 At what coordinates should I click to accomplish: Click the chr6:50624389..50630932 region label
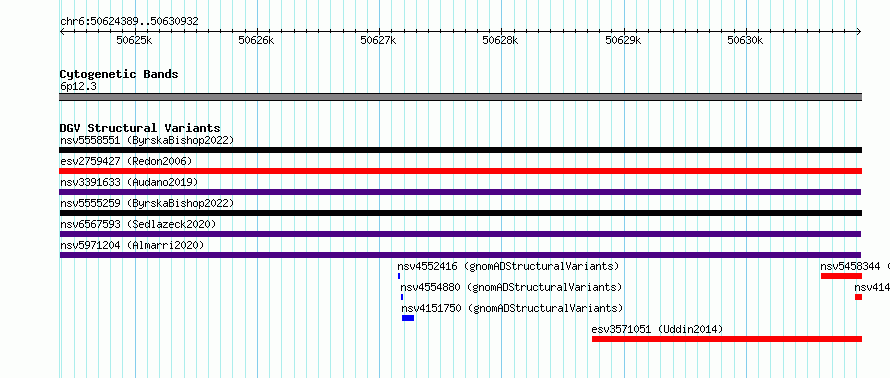(129, 22)
